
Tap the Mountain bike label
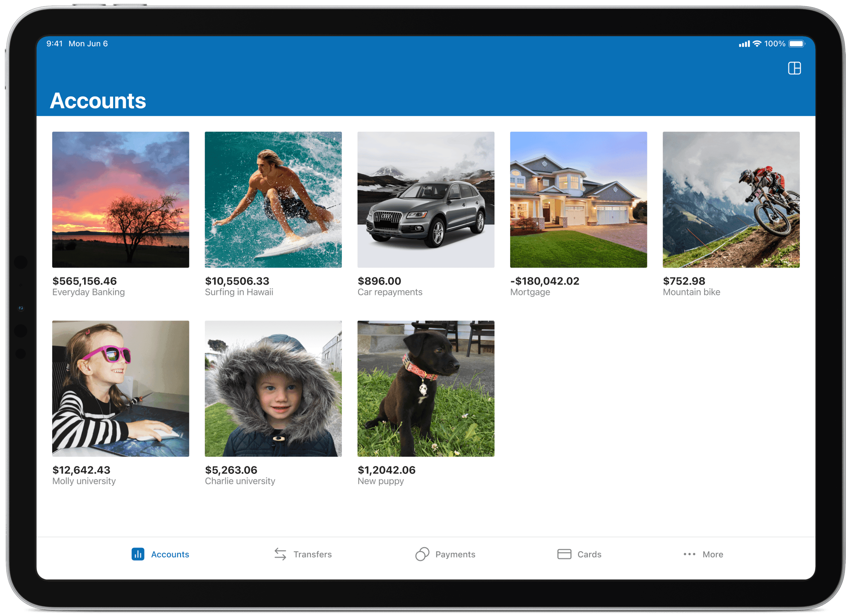[692, 292]
